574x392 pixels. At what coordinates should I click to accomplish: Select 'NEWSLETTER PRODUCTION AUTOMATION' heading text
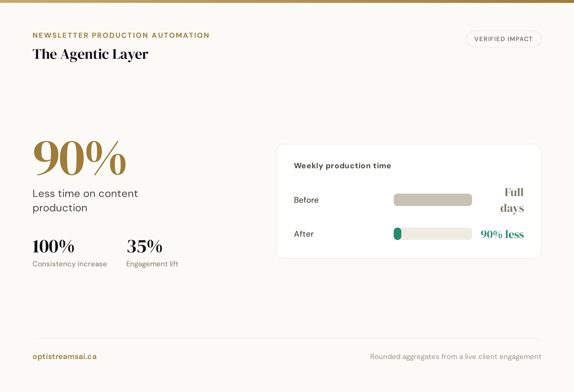coord(121,35)
